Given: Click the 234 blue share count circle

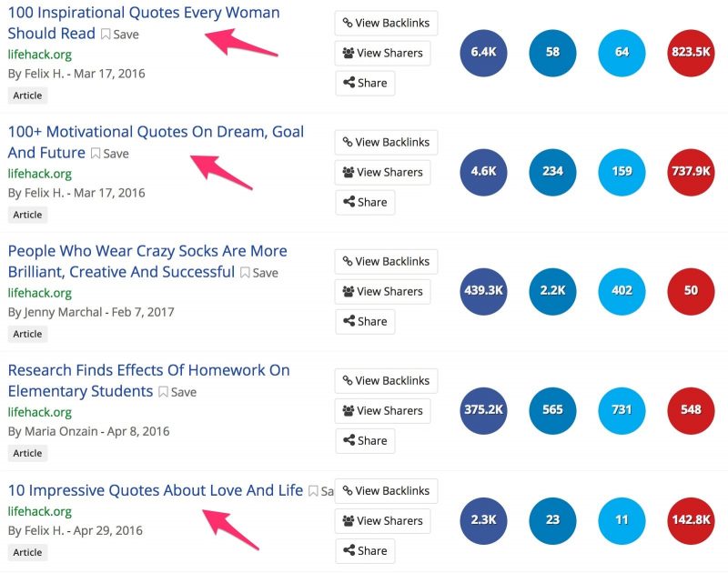Looking at the screenshot, I should [552, 172].
